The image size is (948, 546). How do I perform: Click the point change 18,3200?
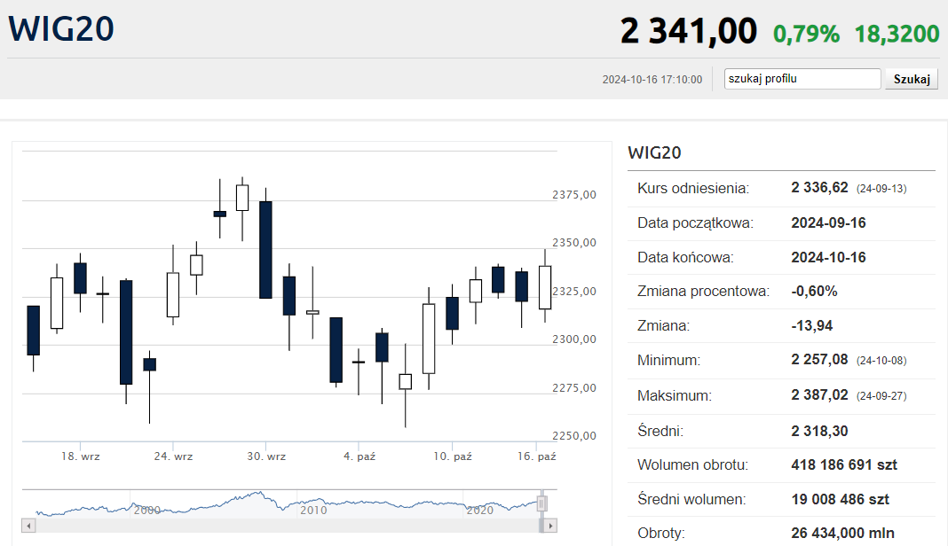point(897,34)
